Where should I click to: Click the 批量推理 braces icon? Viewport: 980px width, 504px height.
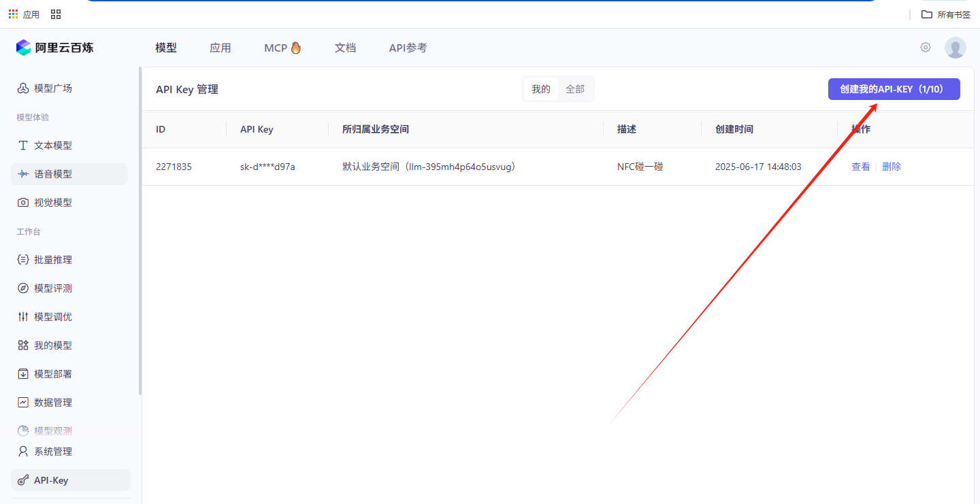23,260
